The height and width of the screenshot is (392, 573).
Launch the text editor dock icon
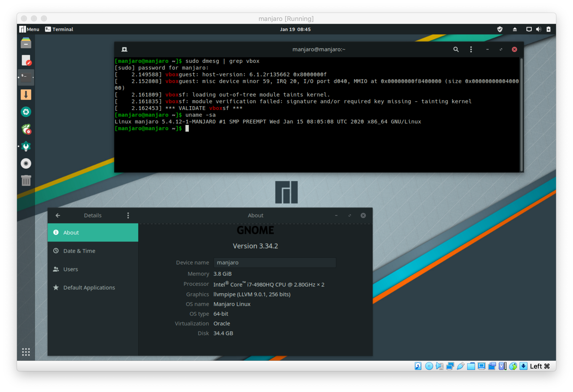click(x=26, y=60)
